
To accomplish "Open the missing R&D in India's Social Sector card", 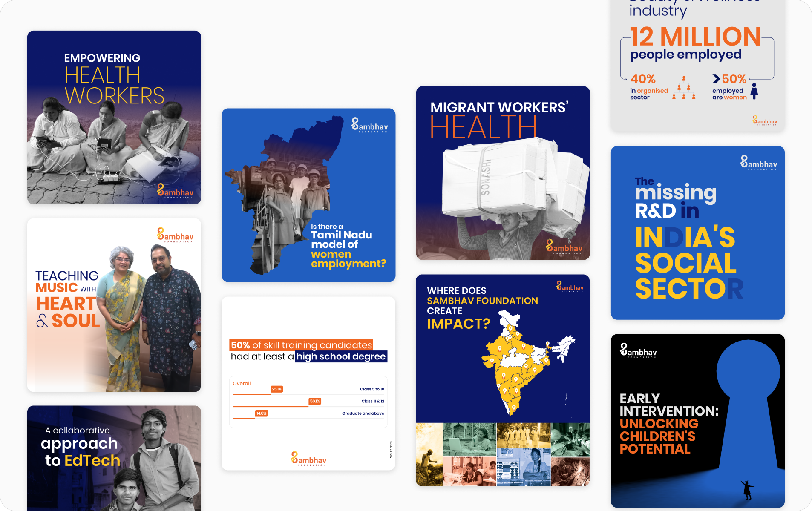I will (697, 233).
